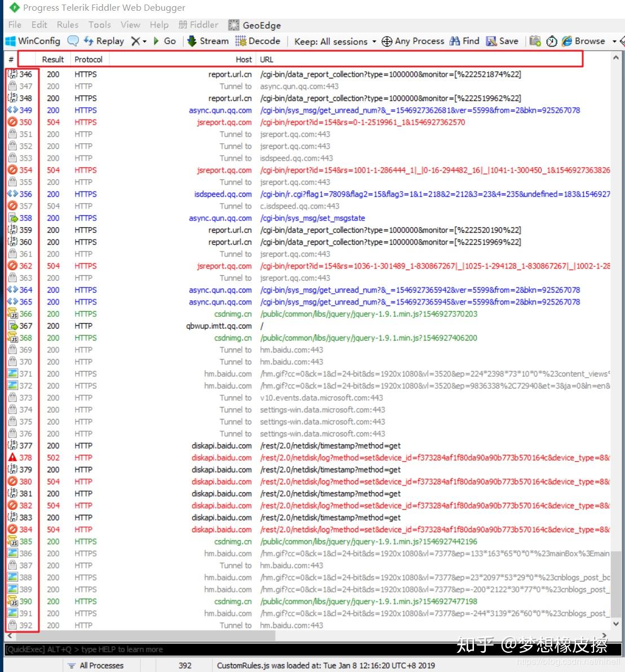This screenshot has height=672, width=625.
Task: Click the GeoEdge menu item
Action: [255, 25]
